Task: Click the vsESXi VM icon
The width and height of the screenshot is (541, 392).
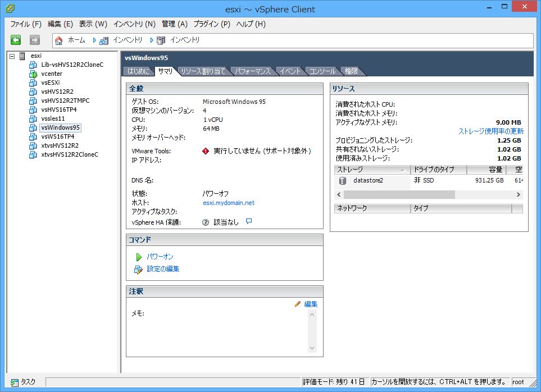Action: pyautogui.click(x=33, y=83)
